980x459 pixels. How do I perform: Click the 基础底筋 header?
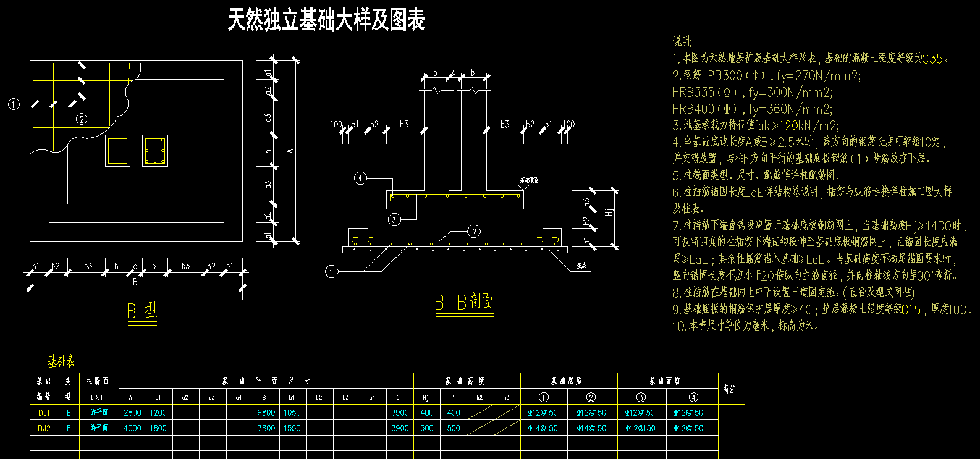(567, 381)
